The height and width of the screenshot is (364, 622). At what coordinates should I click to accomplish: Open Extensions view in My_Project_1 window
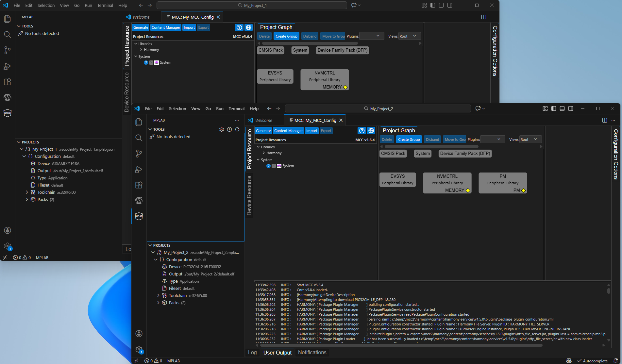point(8,82)
